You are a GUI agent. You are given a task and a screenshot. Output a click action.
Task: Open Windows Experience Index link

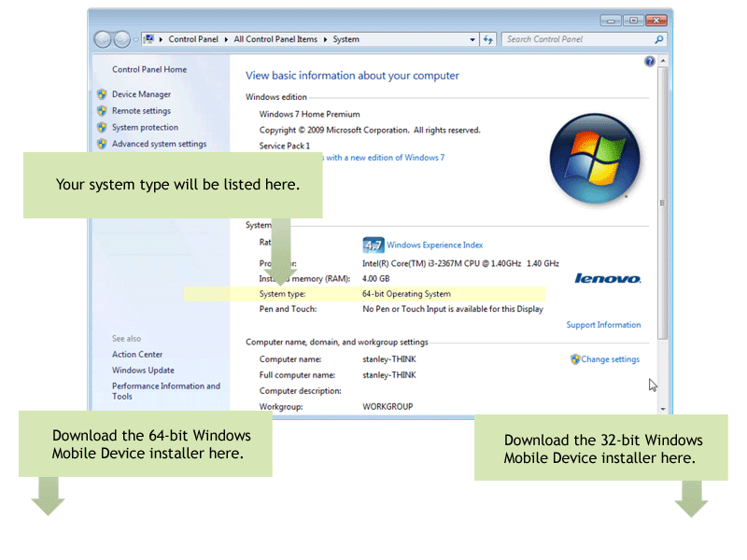pos(434,245)
